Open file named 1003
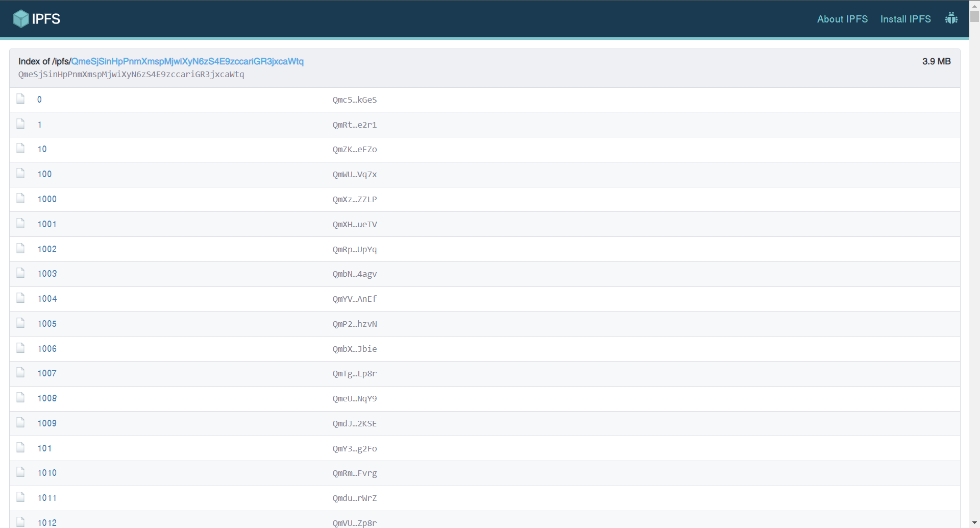Viewport: 980px width, 528px height. [47, 274]
